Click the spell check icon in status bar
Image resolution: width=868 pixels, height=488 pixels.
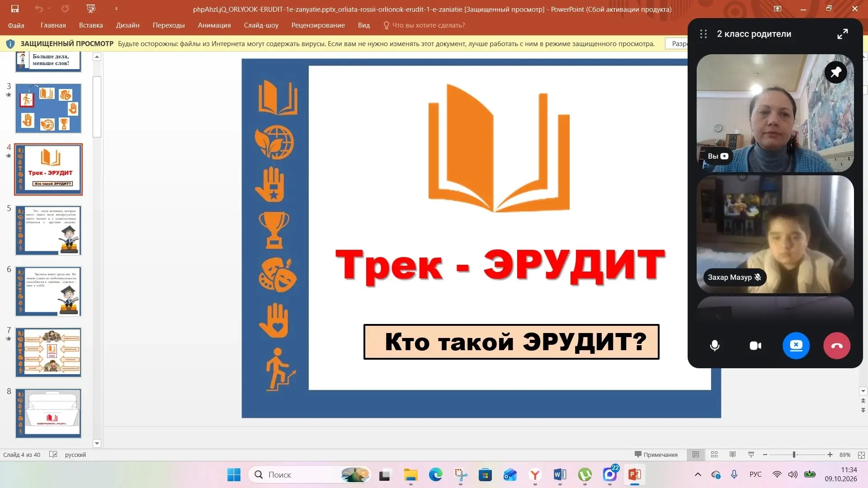[53, 455]
